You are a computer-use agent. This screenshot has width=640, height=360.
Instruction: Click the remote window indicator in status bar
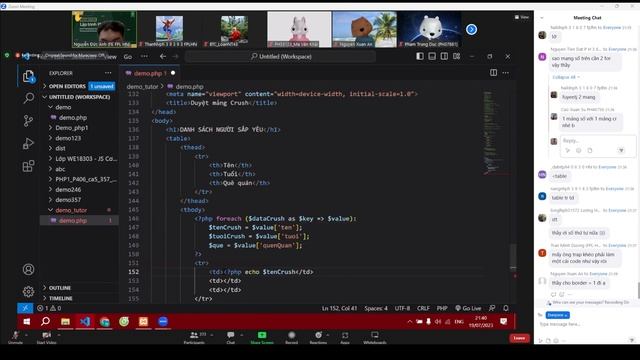[x=25, y=308]
